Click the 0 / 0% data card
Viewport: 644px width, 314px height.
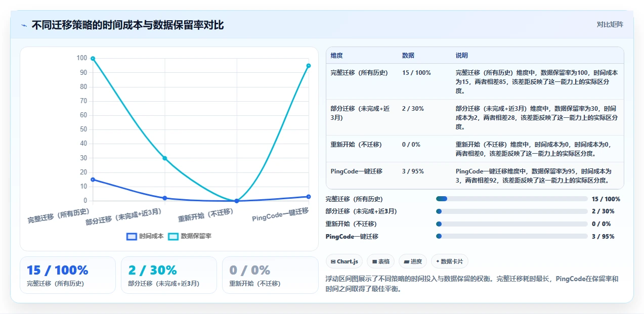click(270, 275)
